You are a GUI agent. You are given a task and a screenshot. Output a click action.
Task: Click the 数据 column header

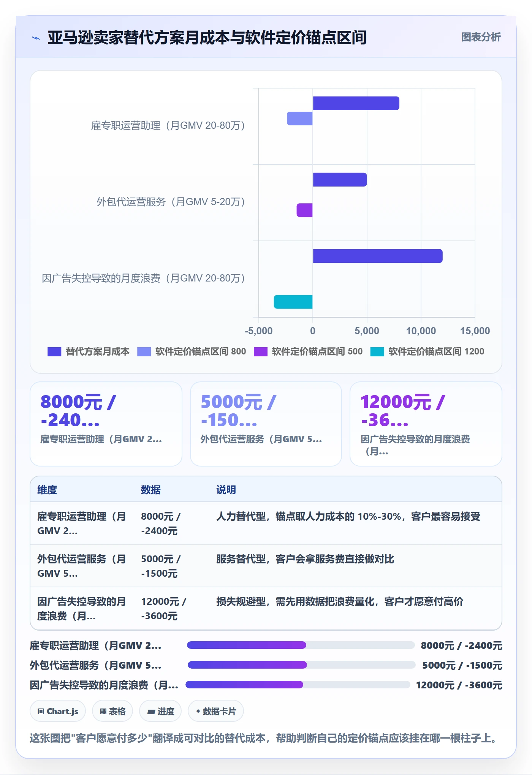pos(151,490)
